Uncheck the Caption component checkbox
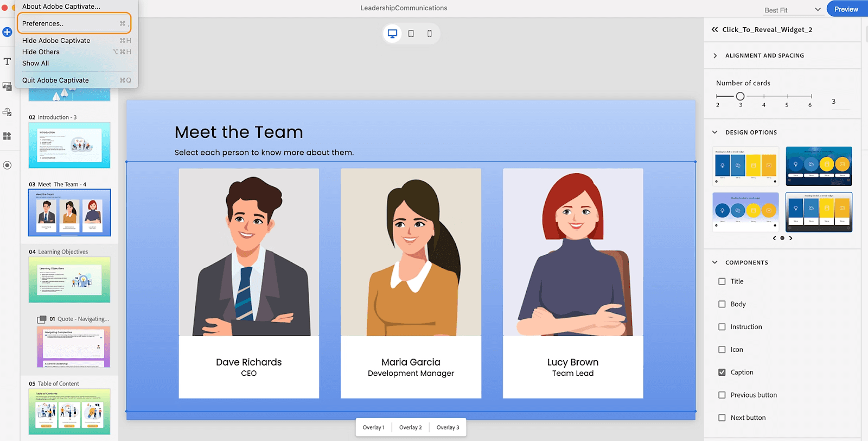 (722, 373)
